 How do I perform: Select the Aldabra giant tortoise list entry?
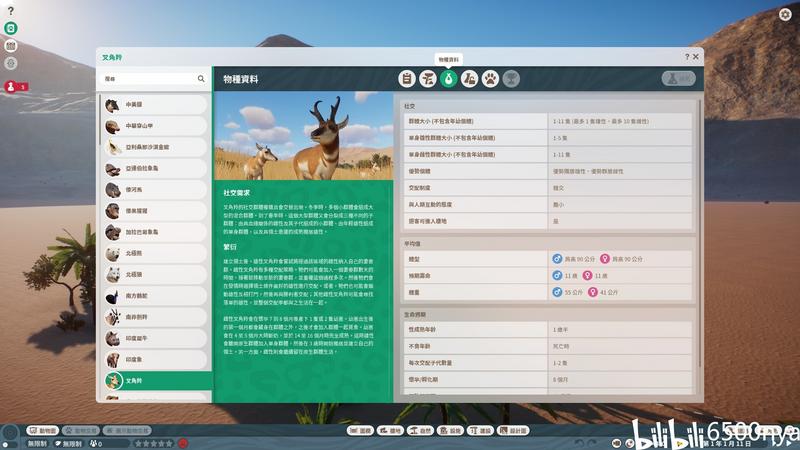156,168
